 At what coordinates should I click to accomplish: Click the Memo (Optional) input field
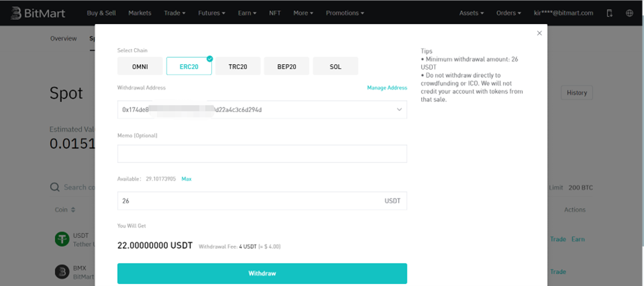[x=262, y=154]
